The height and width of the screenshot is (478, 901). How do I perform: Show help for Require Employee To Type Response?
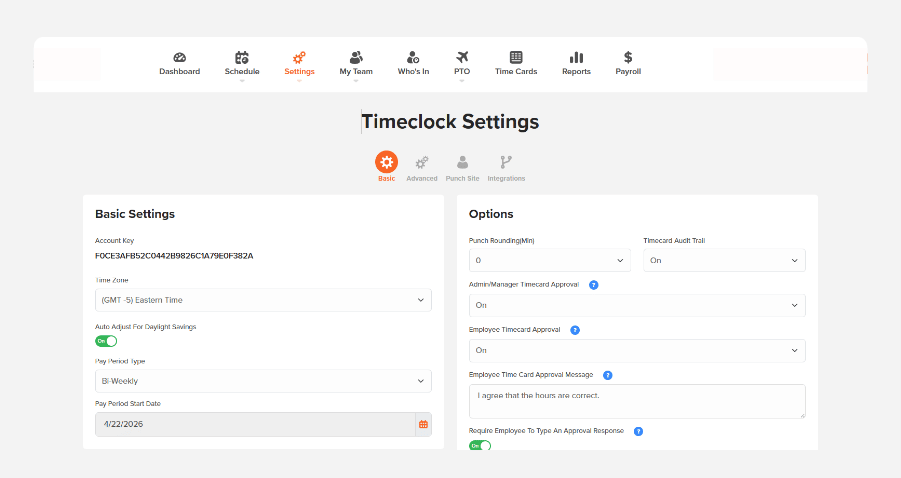[638, 431]
